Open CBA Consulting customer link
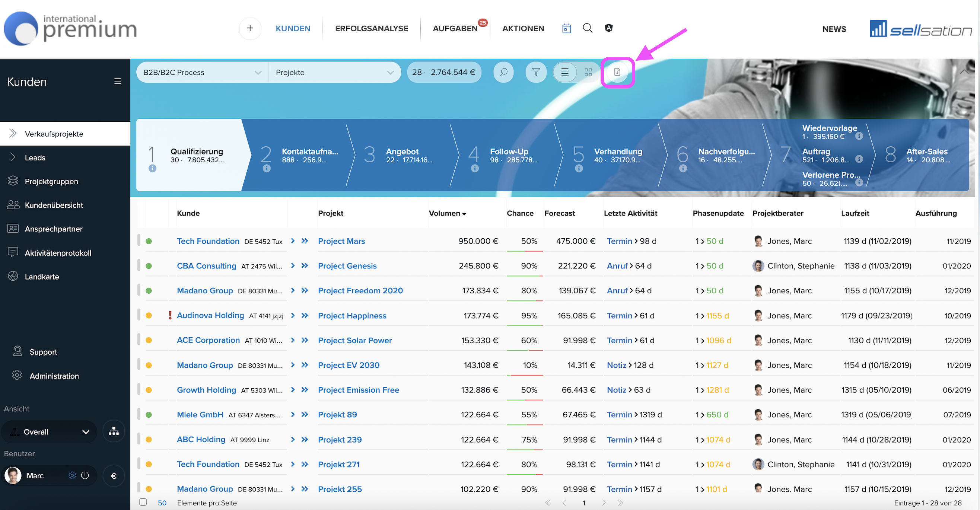 [x=207, y=266]
